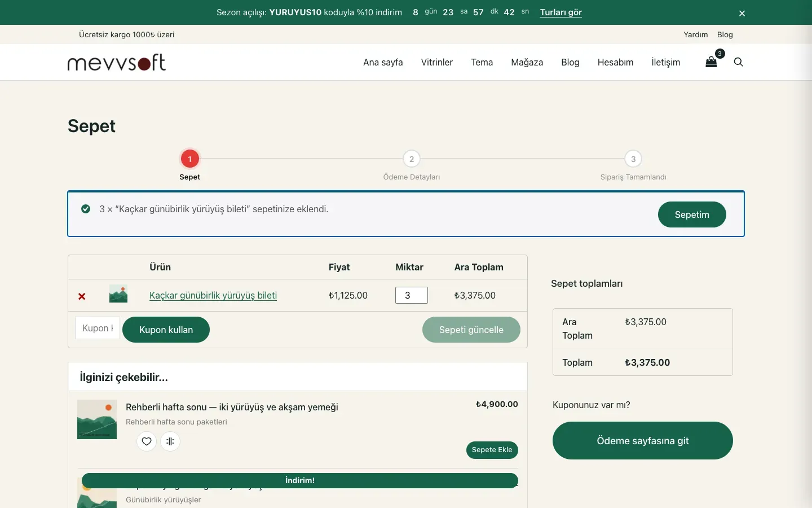This screenshot has width=812, height=508.
Task: Open Rehberli hafta sonu product image
Action: [97, 419]
